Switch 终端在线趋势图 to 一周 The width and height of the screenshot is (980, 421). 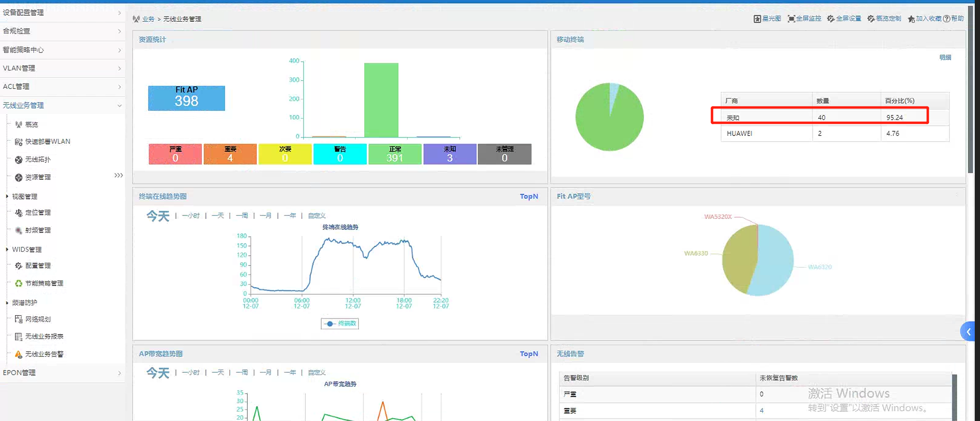click(242, 216)
